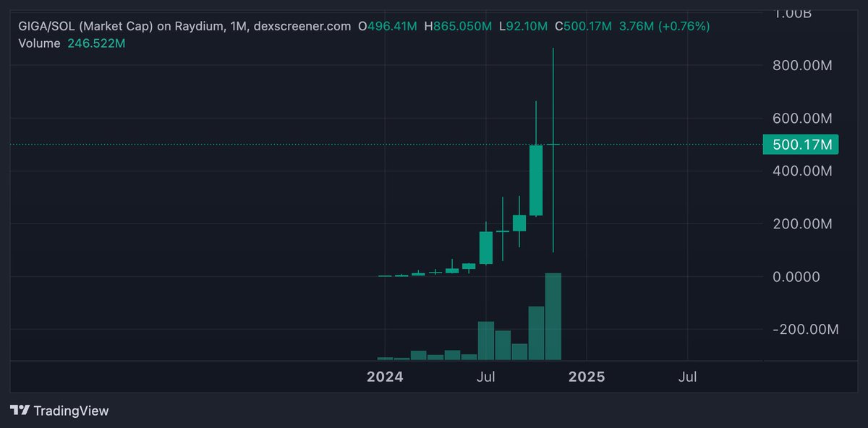
Task: Open the time axis at 2025
Action: pyautogui.click(x=587, y=377)
